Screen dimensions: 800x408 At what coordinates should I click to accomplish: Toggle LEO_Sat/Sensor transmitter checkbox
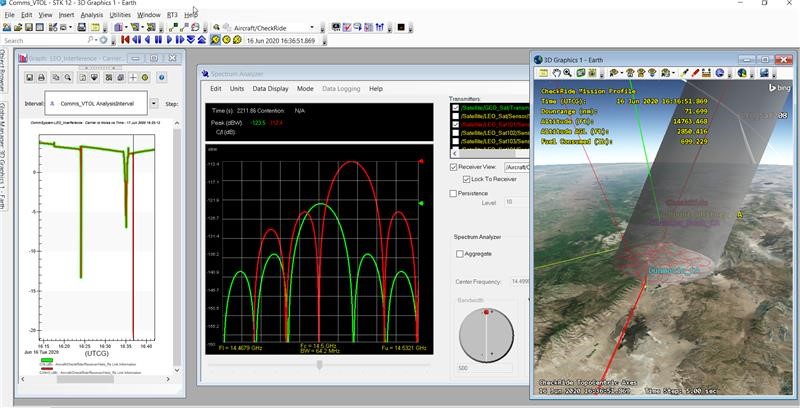point(456,116)
